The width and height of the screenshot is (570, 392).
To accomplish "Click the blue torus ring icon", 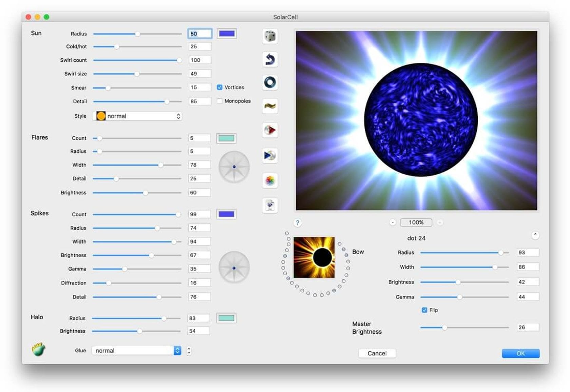I will pyautogui.click(x=270, y=82).
